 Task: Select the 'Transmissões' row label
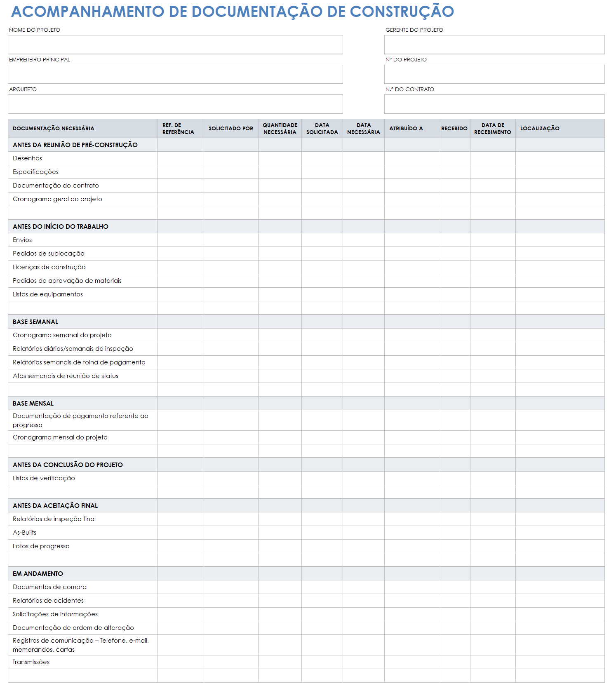pyautogui.click(x=31, y=662)
